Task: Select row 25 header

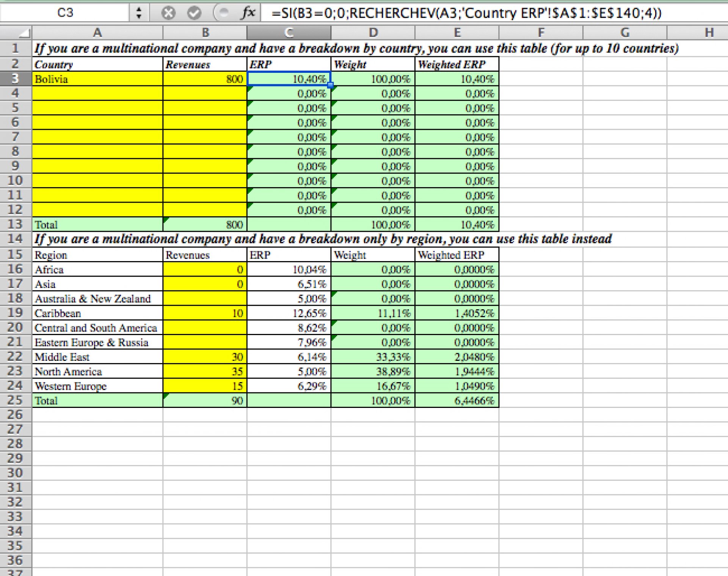Action: tap(16, 400)
